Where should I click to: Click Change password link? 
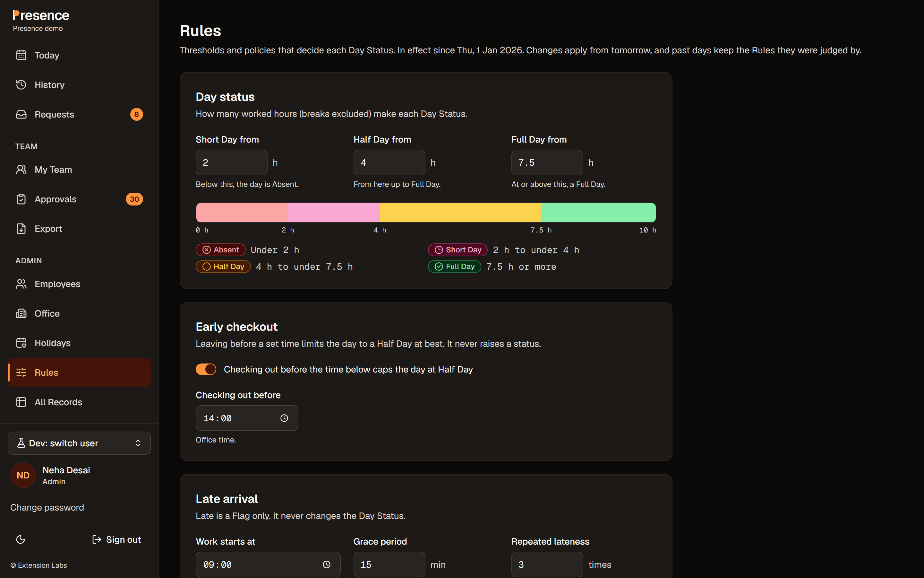point(47,507)
